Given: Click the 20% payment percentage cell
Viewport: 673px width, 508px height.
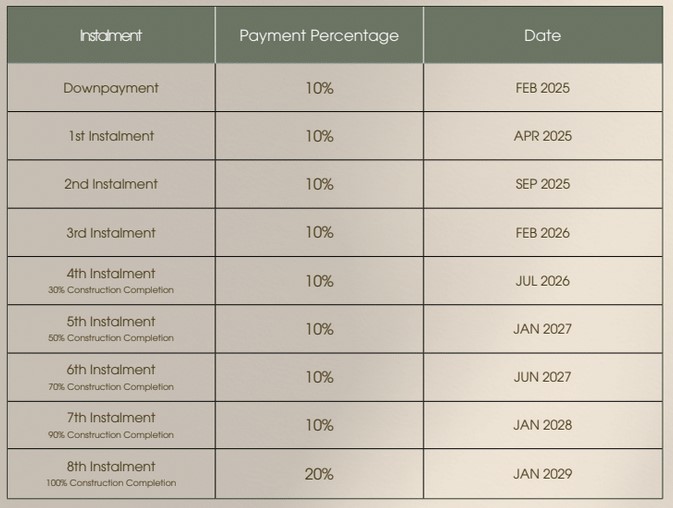Looking at the screenshot, I should (x=319, y=474).
